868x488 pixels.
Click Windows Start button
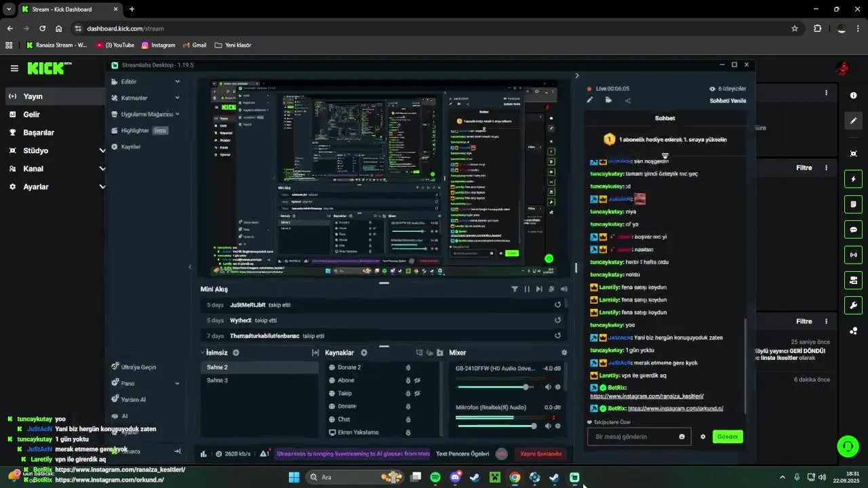[x=294, y=477]
